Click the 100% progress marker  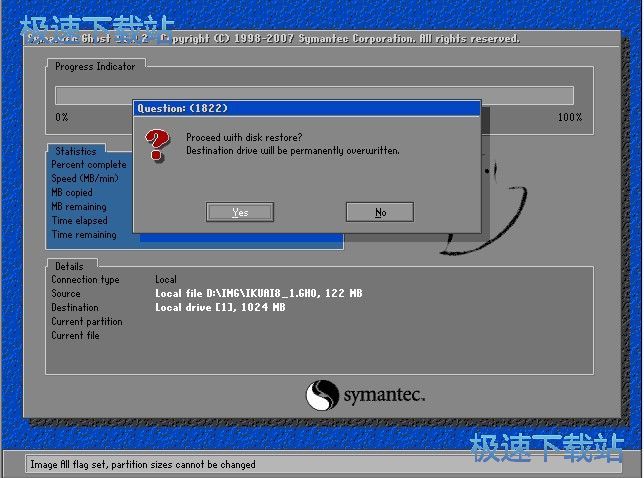coord(570,117)
